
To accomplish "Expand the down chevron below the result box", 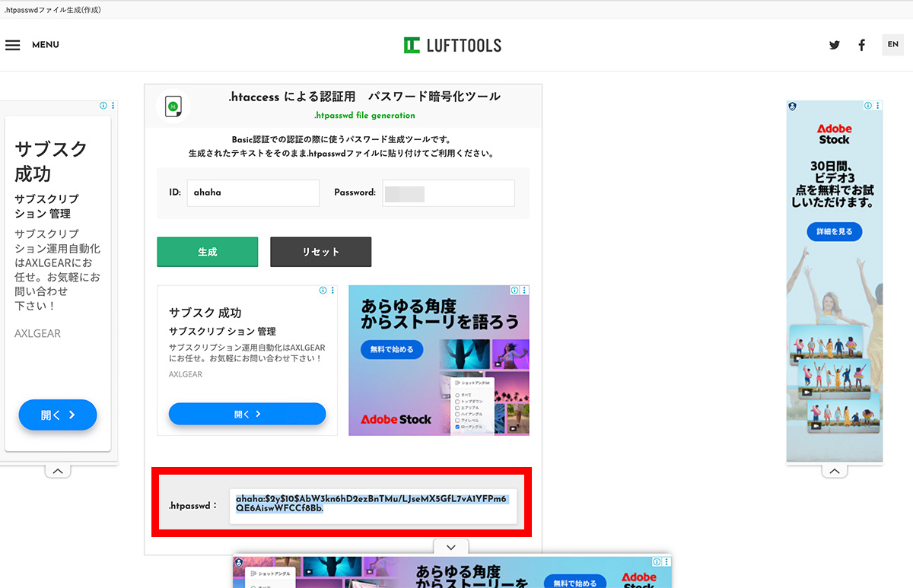I will tap(450, 547).
